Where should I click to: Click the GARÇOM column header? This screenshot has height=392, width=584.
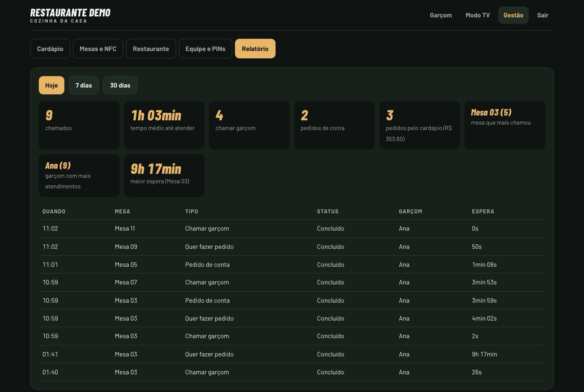pos(410,211)
